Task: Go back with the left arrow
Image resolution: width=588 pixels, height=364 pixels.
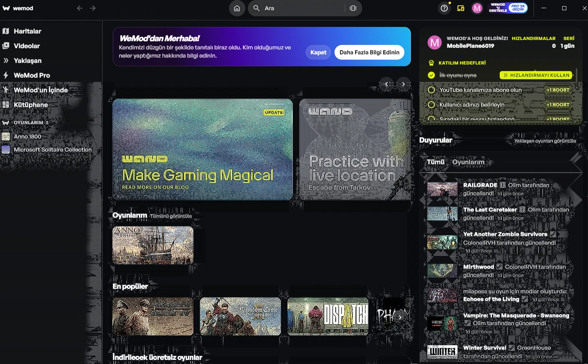Action: (x=80, y=8)
